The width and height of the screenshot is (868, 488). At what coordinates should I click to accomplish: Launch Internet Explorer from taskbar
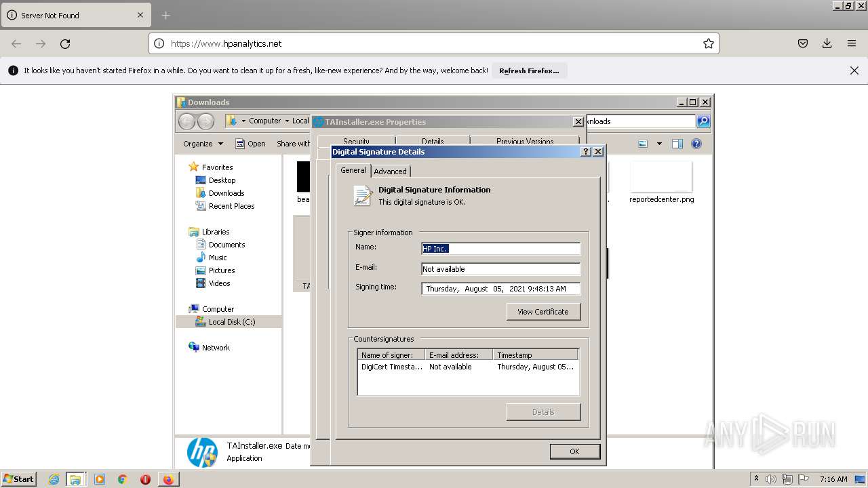[54, 479]
